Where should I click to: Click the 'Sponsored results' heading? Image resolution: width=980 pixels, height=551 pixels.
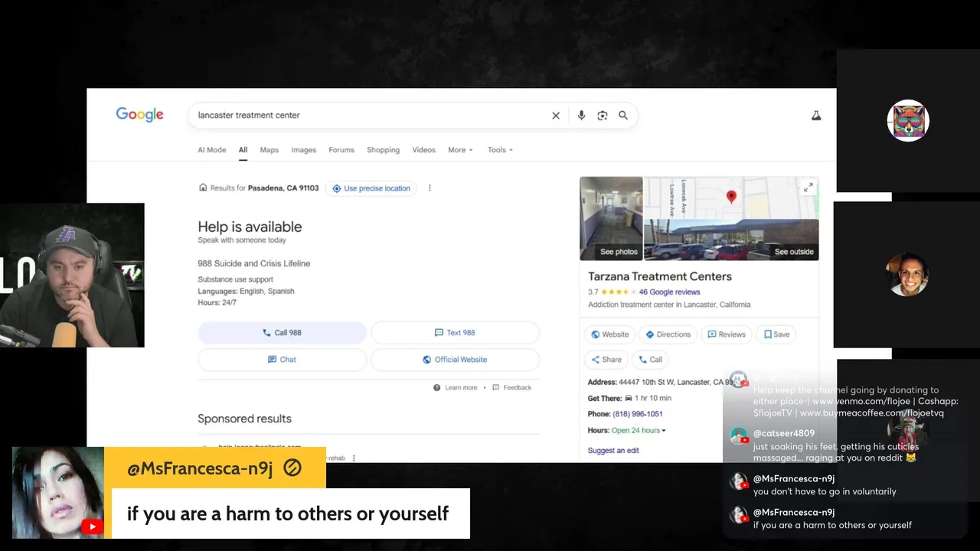[x=244, y=419]
